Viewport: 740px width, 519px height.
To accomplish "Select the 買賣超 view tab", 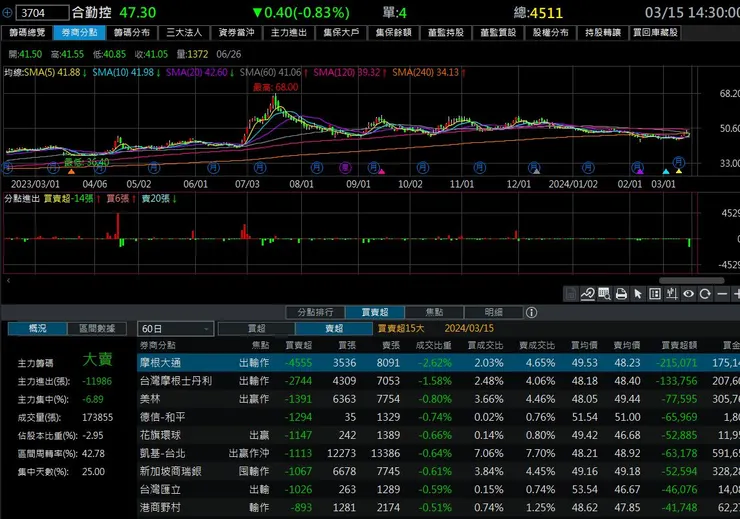I will 375,312.
